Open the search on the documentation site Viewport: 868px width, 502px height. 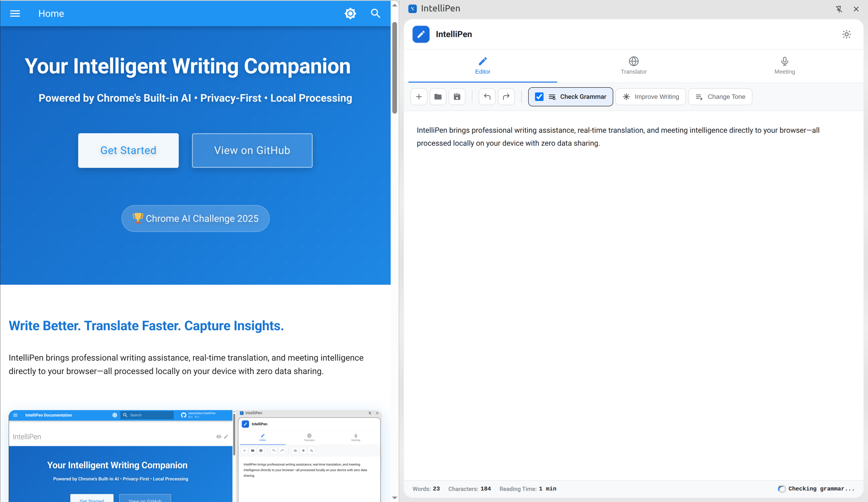coord(376,13)
